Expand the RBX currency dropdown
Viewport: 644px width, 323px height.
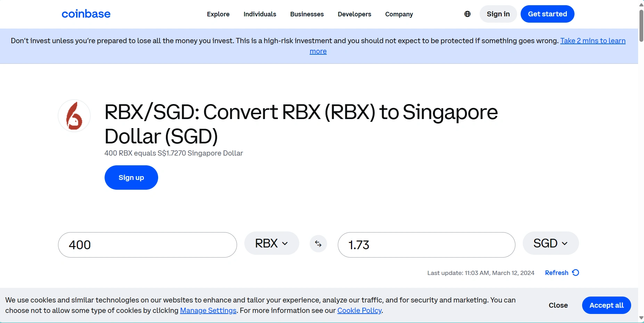(271, 243)
